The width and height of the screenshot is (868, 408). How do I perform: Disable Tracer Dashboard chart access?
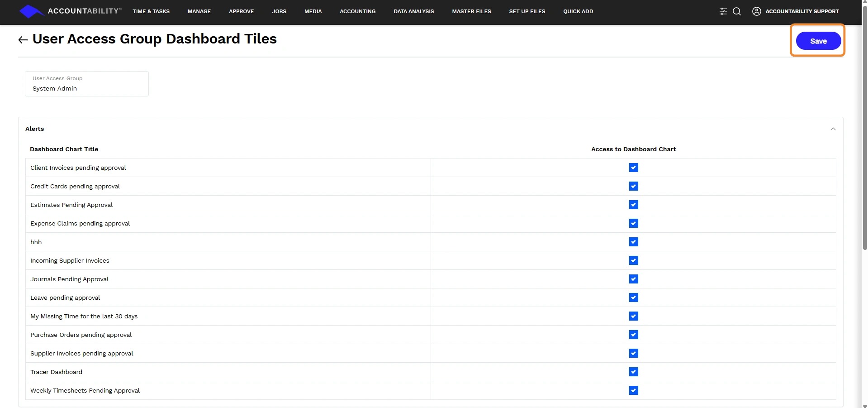(x=633, y=372)
